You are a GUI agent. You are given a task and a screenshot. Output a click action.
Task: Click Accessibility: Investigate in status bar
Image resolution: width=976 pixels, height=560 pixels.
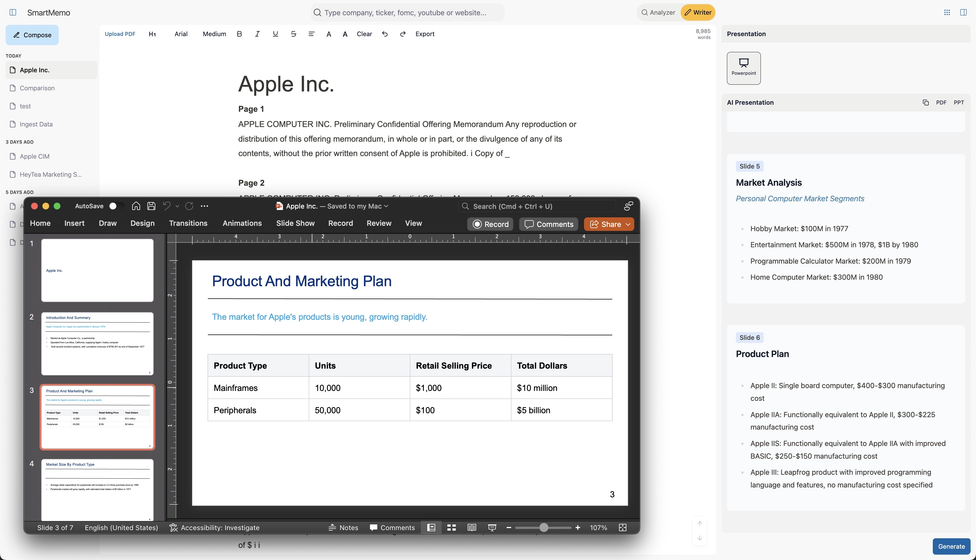coord(214,528)
